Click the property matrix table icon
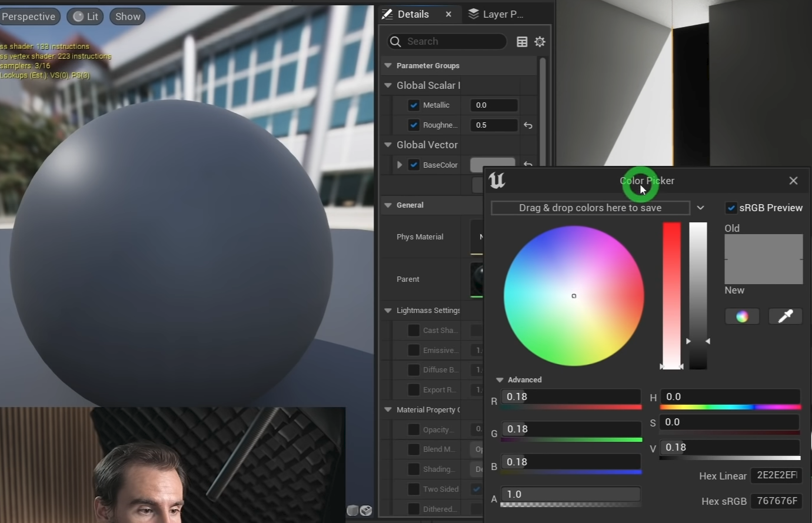The height and width of the screenshot is (523, 812). [522, 42]
